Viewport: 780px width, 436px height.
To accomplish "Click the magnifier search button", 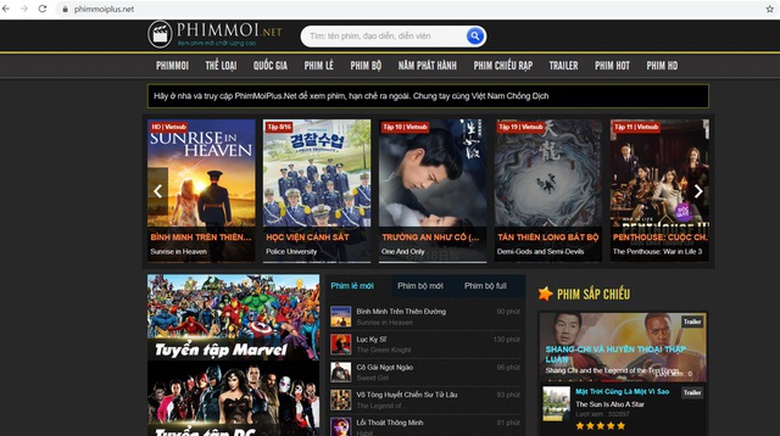I will click(474, 36).
